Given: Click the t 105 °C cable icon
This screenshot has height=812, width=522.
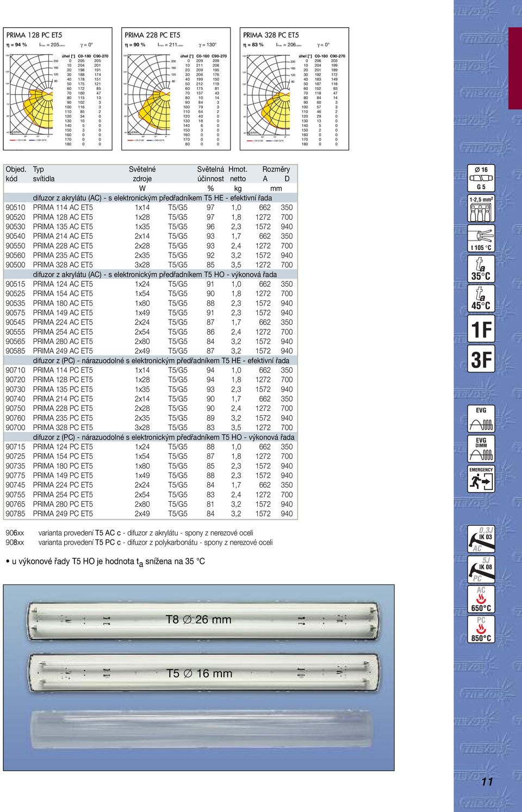Looking at the screenshot, I should pyautogui.click(x=481, y=239).
